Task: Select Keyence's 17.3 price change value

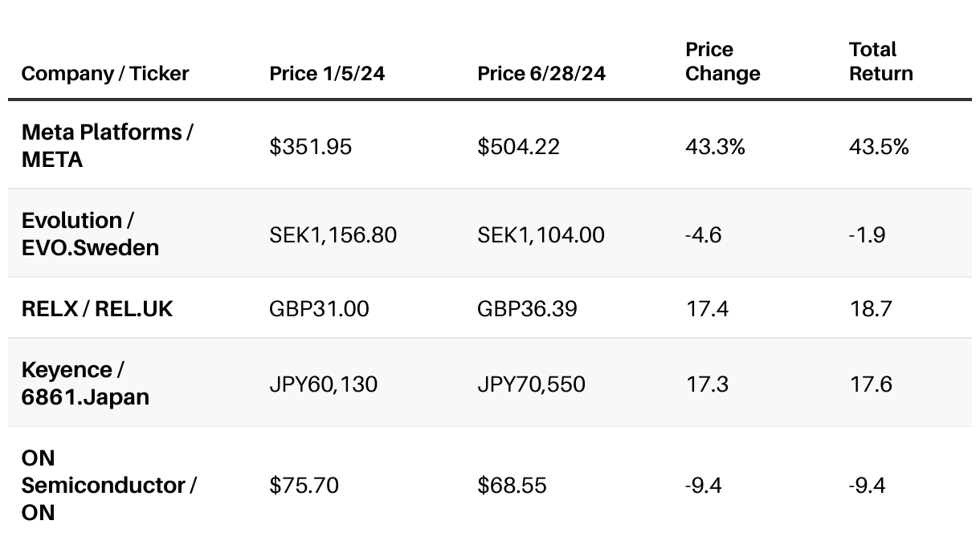Action: pos(707,384)
